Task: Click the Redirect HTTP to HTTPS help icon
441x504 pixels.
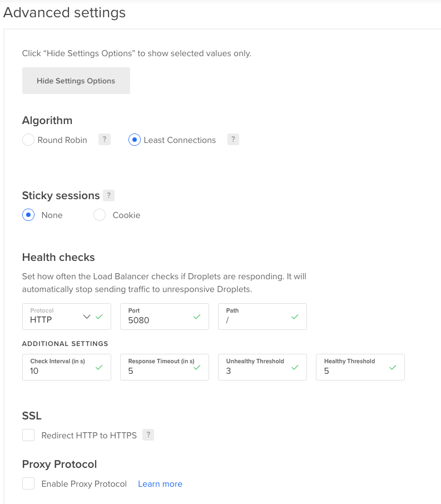Action: pyautogui.click(x=148, y=435)
